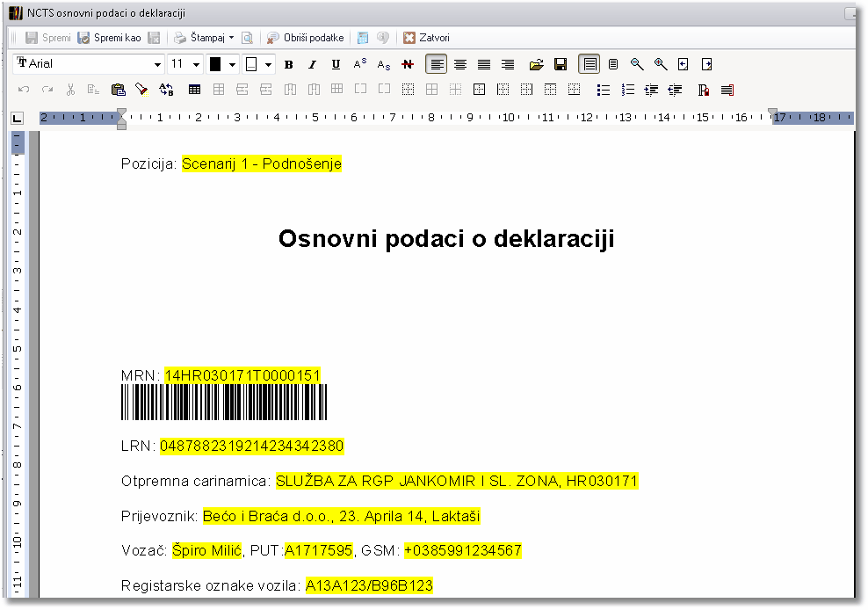Switch to the small page view icon
Viewport: 868px width, 610px height.
613,64
